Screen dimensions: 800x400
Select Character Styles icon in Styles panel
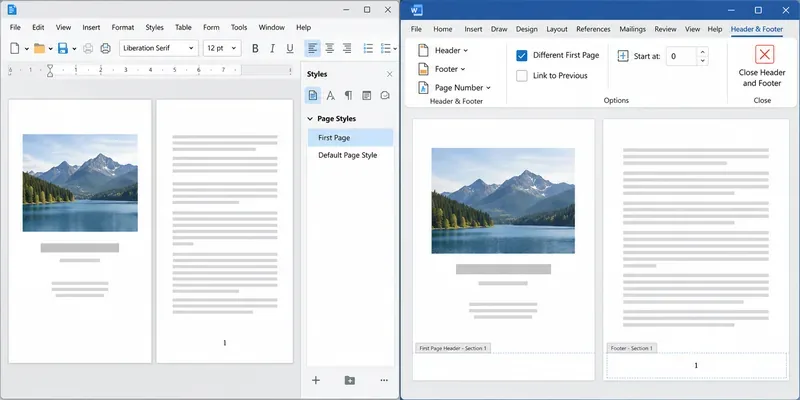coord(331,95)
